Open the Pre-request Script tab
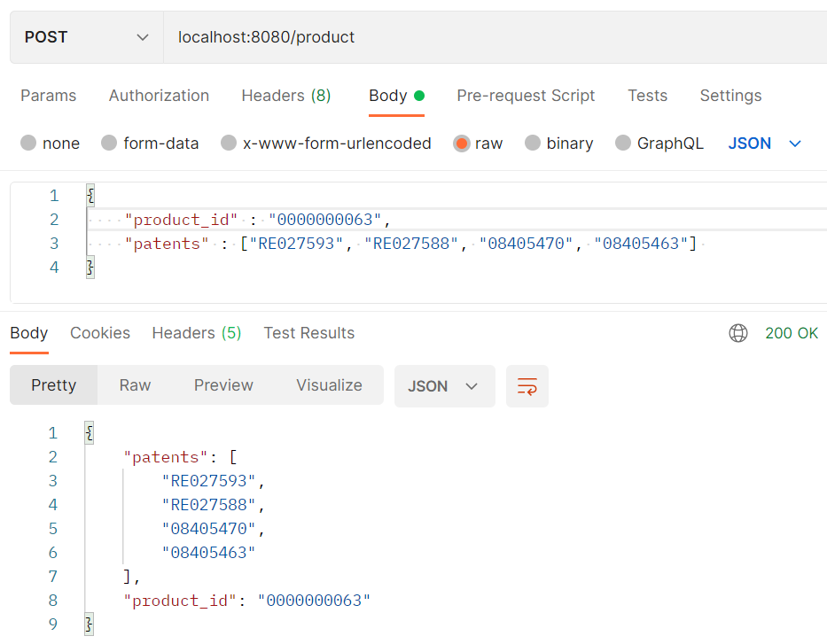 [x=526, y=96]
